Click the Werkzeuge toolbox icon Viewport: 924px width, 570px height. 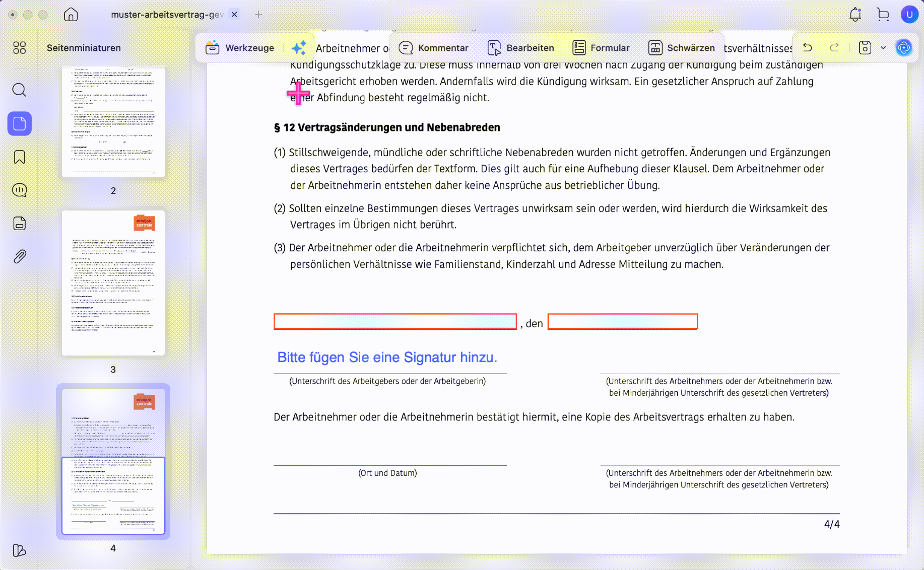tap(213, 48)
